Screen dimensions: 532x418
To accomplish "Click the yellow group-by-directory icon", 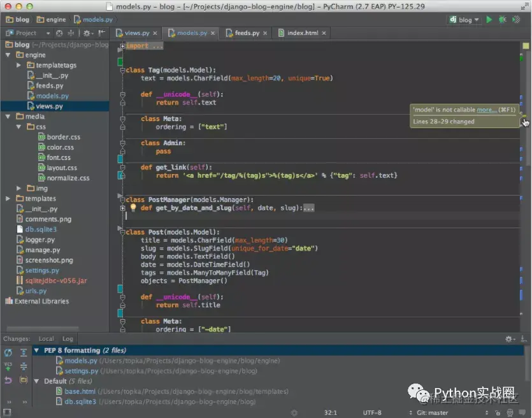I will (x=24, y=380).
